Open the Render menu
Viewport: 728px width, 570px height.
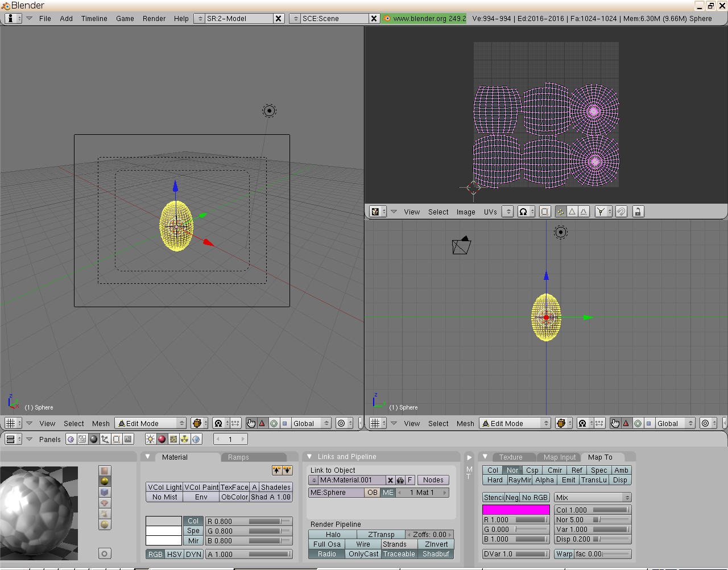pos(154,18)
